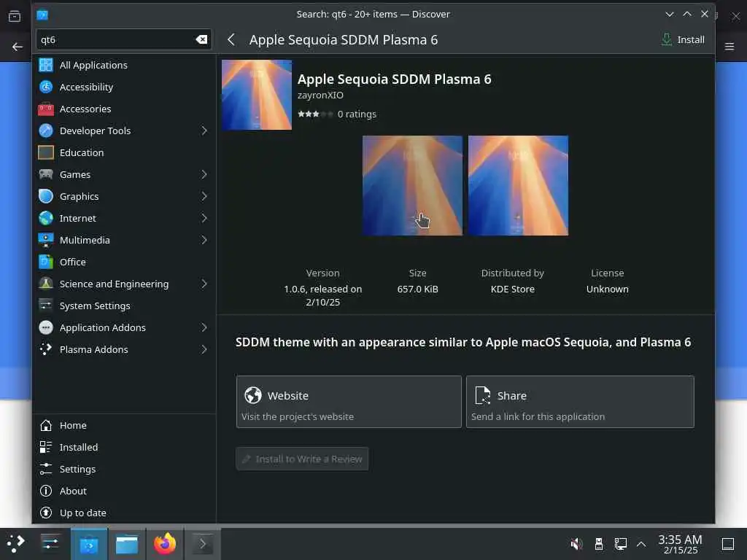
Task: Install Apple Sequoia SDDM Plasma 6
Action: (683, 39)
